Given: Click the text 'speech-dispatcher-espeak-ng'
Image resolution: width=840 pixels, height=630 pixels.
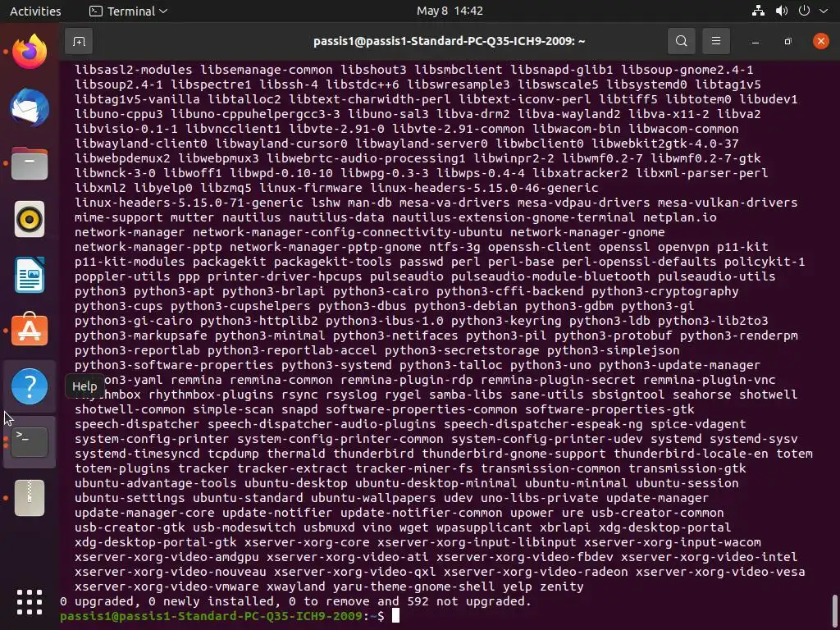Looking at the screenshot, I should coord(543,424).
